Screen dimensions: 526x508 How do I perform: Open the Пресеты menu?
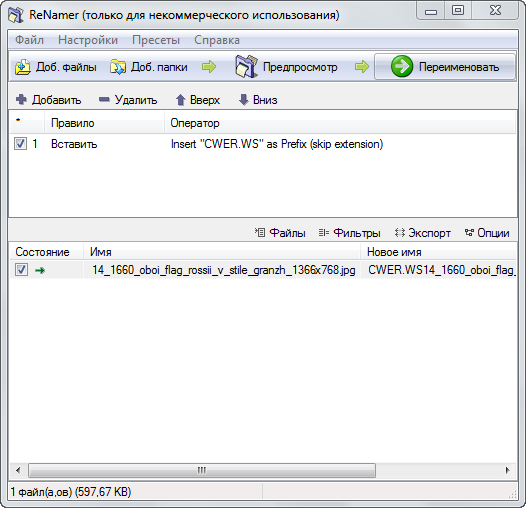pyautogui.click(x=156, y=40)
